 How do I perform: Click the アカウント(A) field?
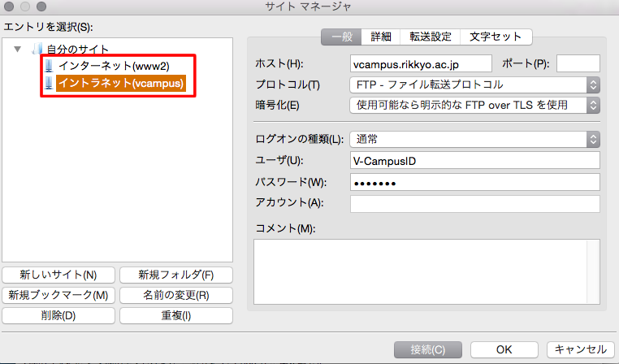[475, 204]
